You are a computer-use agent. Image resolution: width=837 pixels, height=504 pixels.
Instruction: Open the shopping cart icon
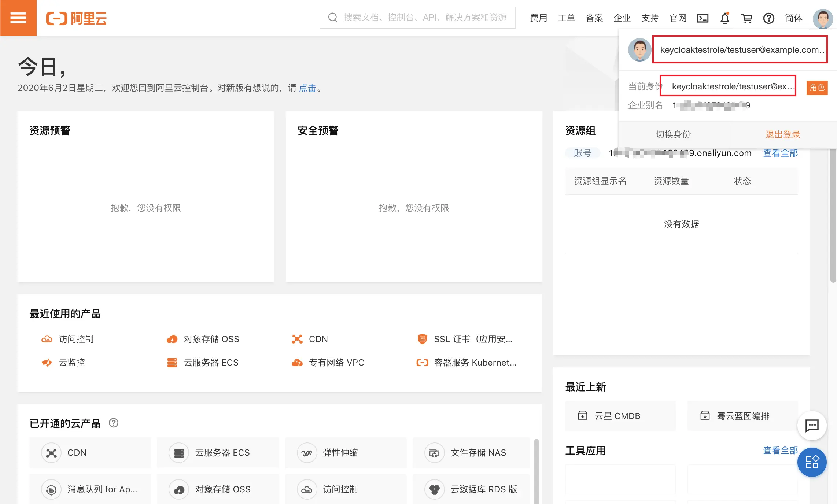(x=747, y=18)
